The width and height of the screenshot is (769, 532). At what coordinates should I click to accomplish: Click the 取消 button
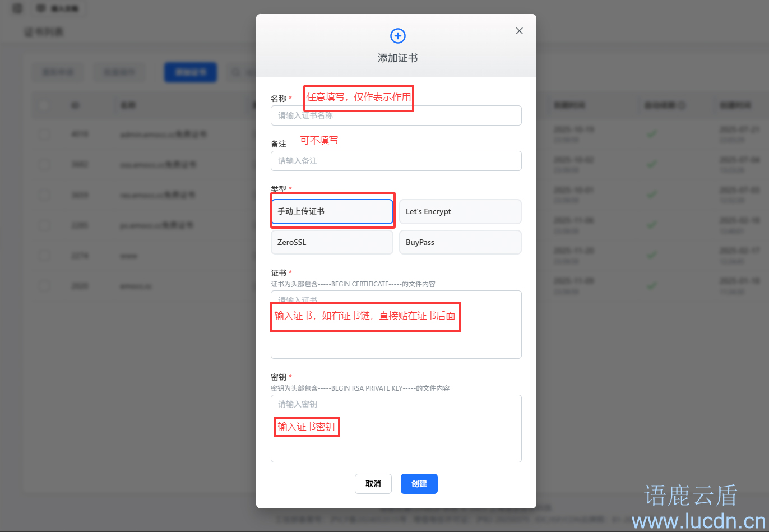point(373,484)
